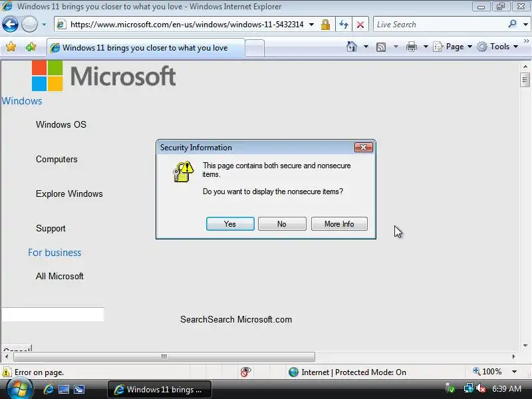Image resolution: width=532 pixels, height=399 pixels.
Task: Open the Windows Start orb
Action: [19, 389]
